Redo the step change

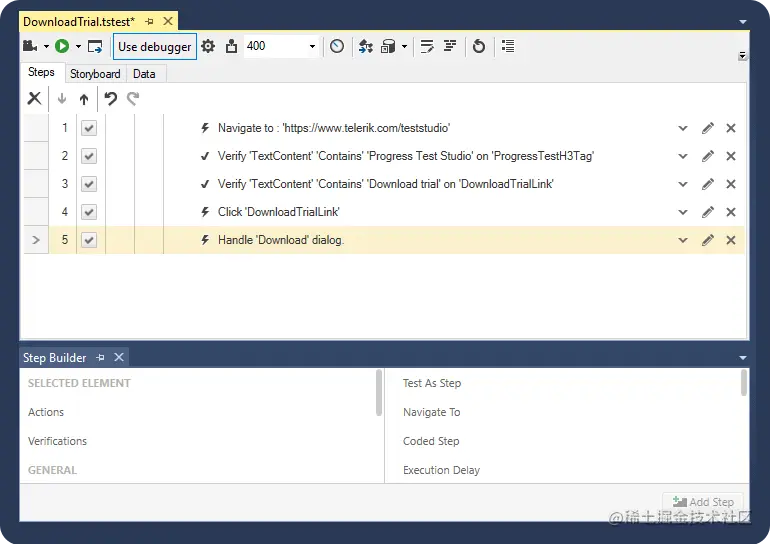pyautogui.click(x=133, y=99)
